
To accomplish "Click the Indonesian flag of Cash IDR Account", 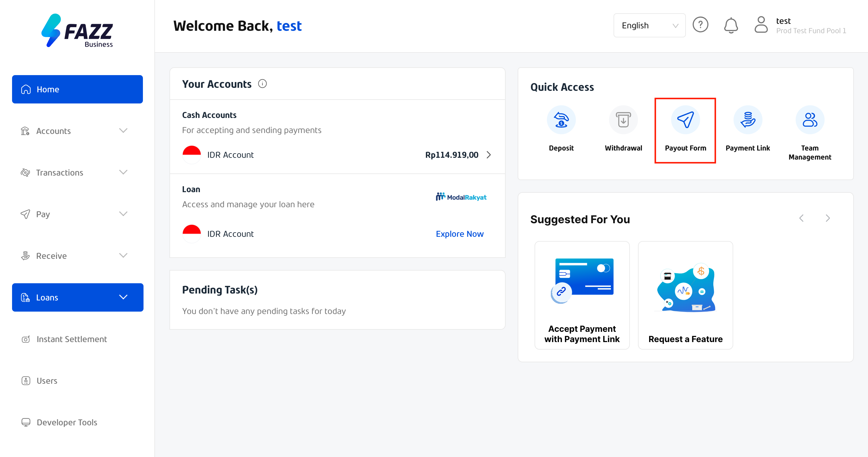I will 191,155.
